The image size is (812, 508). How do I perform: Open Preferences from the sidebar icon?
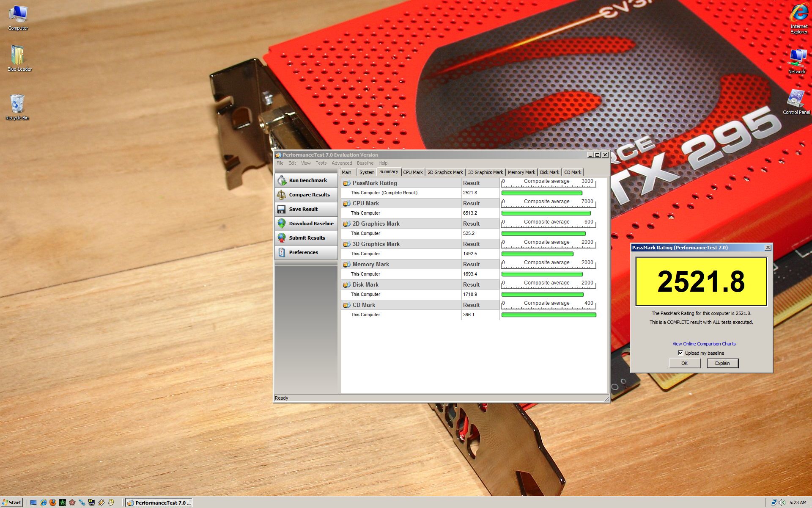pos(282,252)
